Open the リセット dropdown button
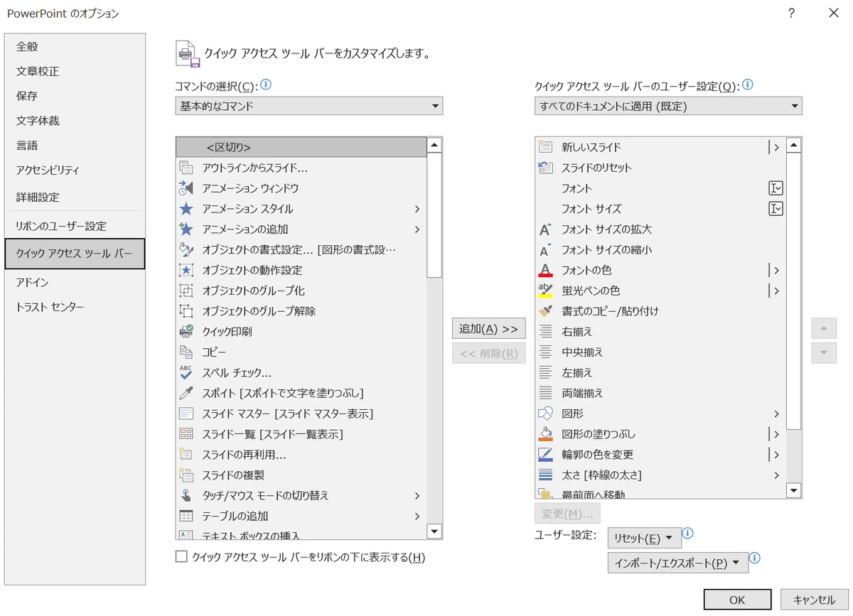Viewport: 853px width, 616px height. point(644,539)
